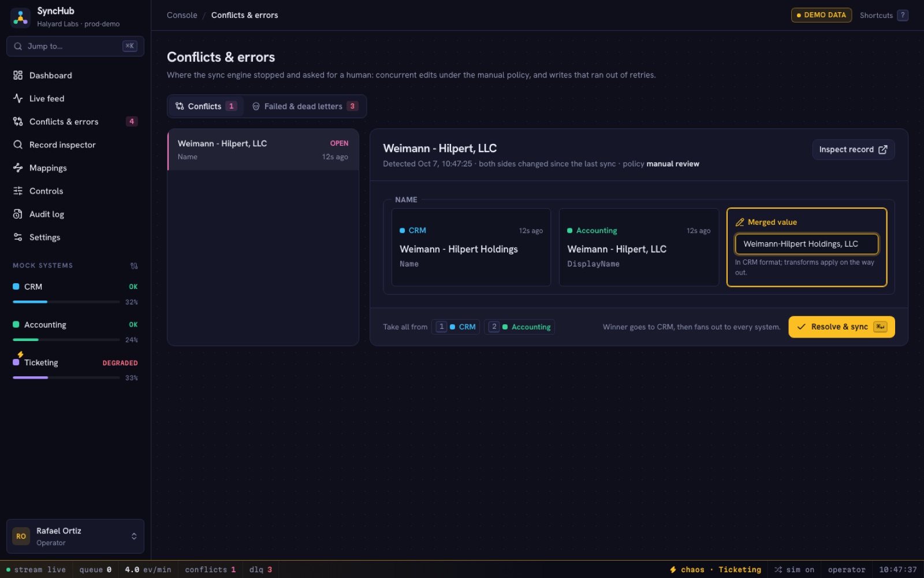Click the CRM load progress bar
The image size is (924, 578).
click(66, 302)
